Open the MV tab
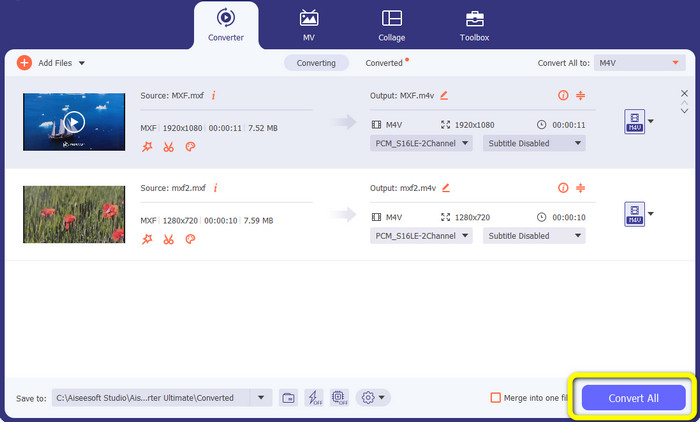 coord(308,25)
